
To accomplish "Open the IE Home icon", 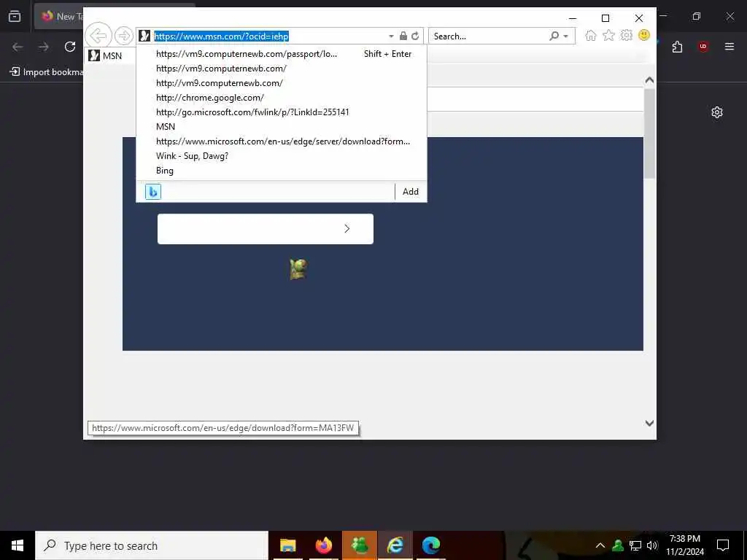I will [x=591, y=36].
